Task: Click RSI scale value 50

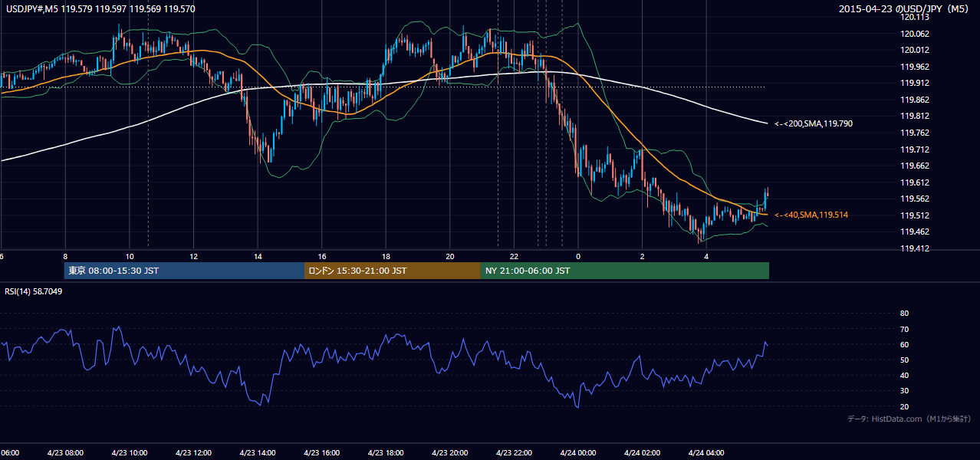Action: tap(904, 360)
